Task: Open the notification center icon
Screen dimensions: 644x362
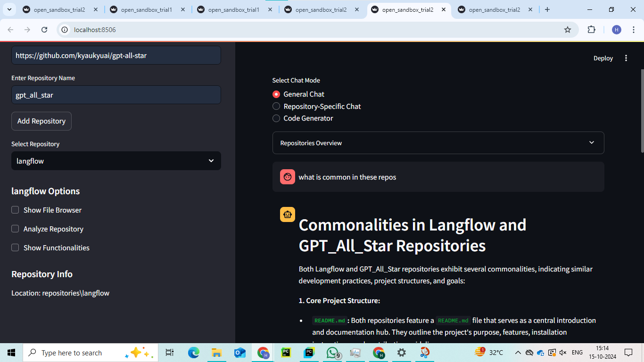Action: click(628, 353)
